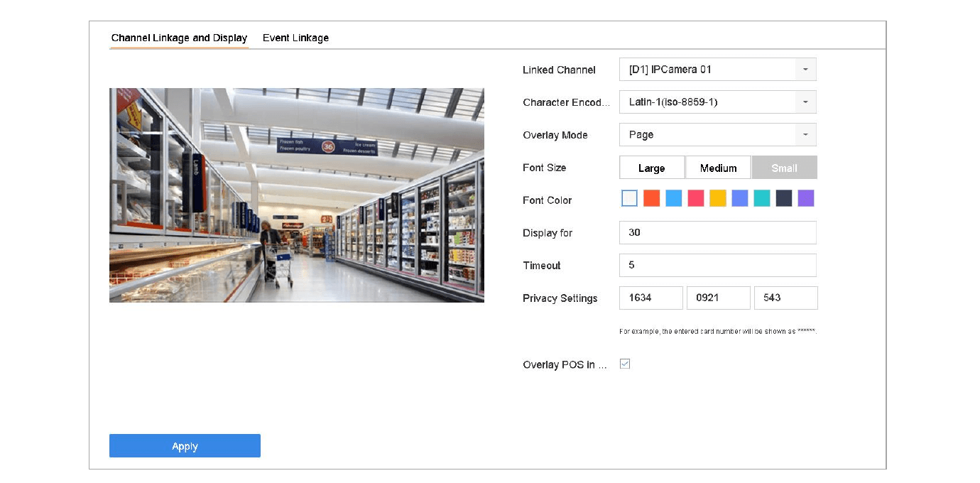The height and width of the screenshot is (483, 980).
Task: Select Large font size
Action: (x=652, y=168)
